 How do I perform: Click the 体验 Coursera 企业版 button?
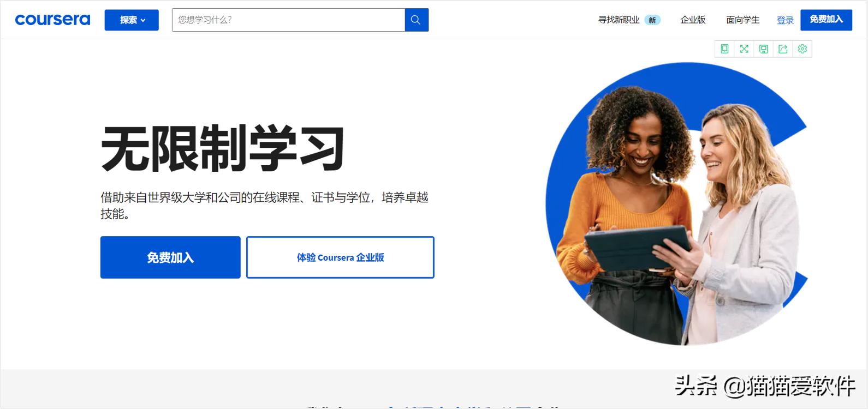pos(340,257)
